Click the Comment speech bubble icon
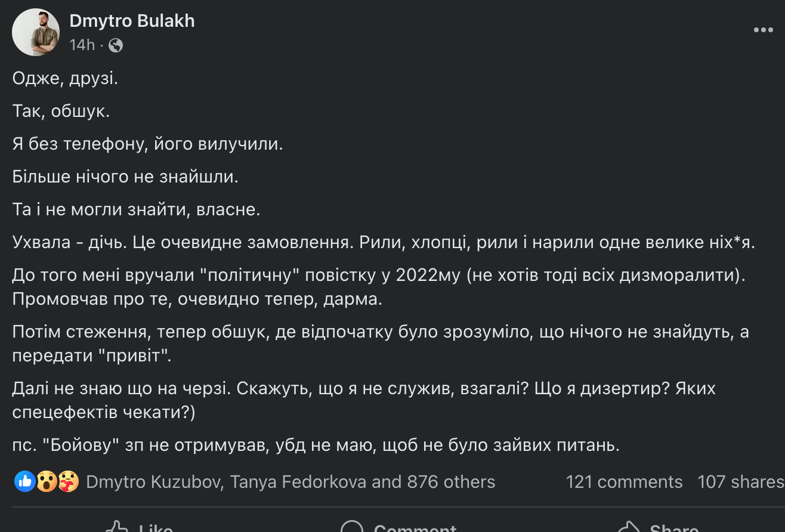 pyautogui.click(x=352, y=527)
